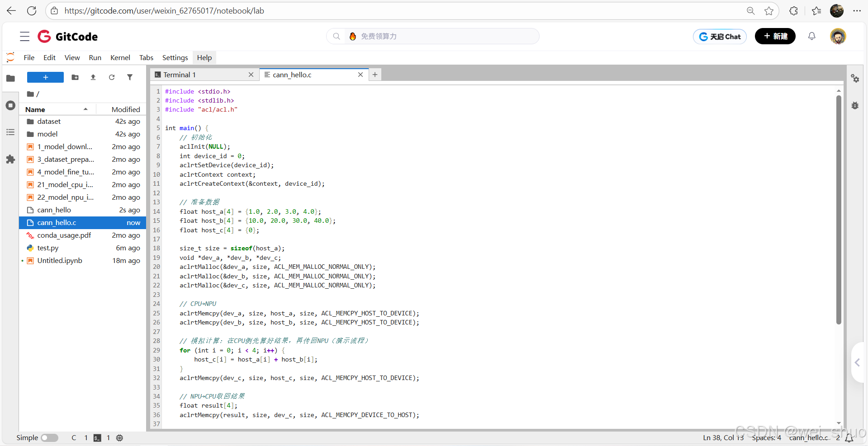Open 天启 Chat assistant button
This screenshot has width=868, height=446.
[x=720, y=37]
